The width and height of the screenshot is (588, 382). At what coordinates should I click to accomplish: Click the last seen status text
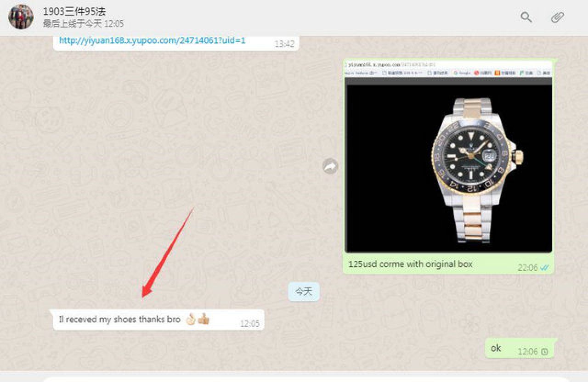pos(83,24)
